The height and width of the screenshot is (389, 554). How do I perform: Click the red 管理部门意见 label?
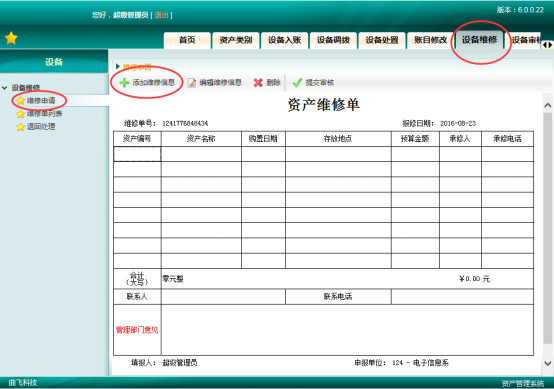[x=137, y=330]
